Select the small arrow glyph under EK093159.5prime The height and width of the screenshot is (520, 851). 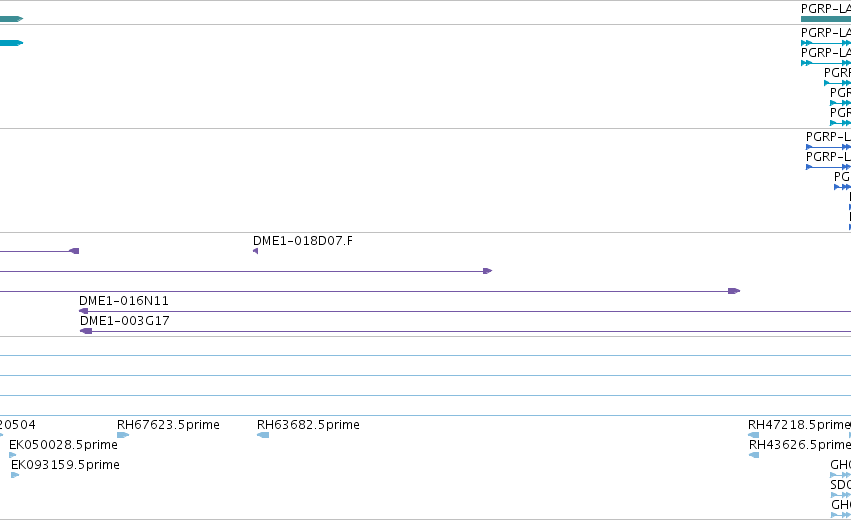coord(15,475)
